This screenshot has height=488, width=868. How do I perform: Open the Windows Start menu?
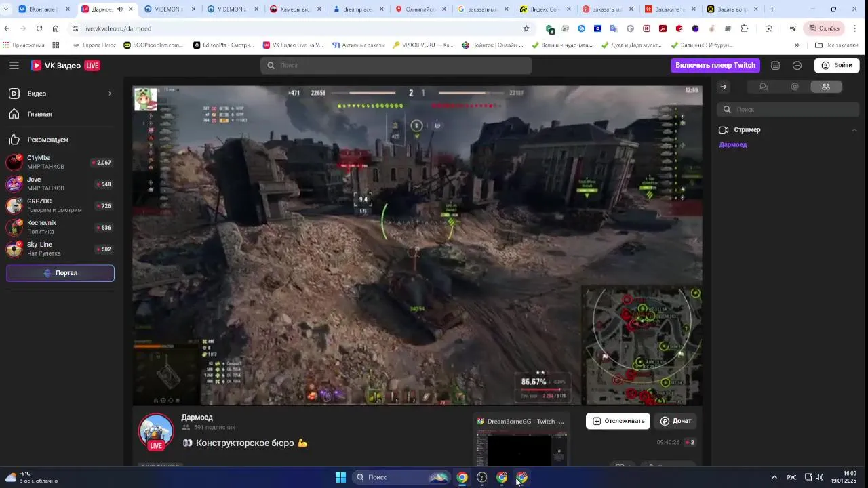click(340, 477)
